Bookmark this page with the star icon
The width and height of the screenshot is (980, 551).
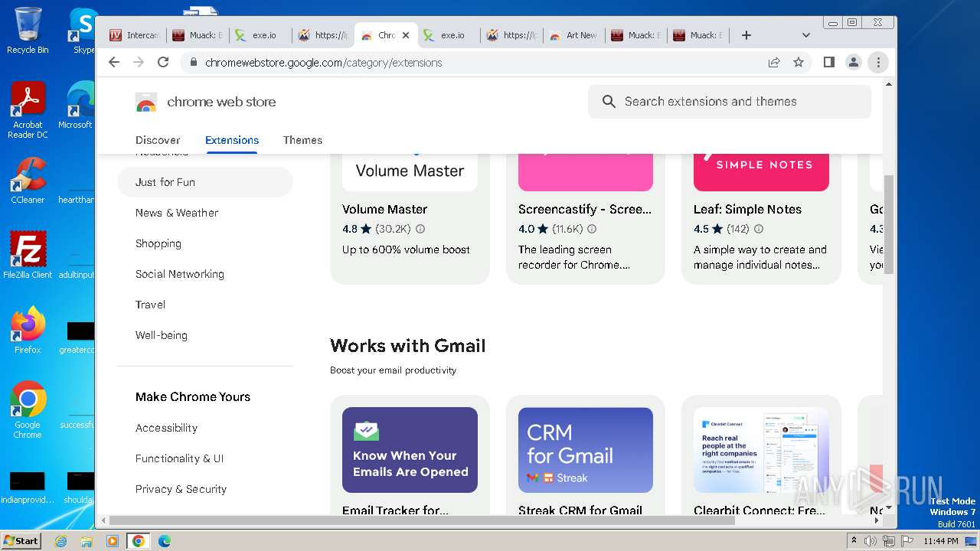799,62
